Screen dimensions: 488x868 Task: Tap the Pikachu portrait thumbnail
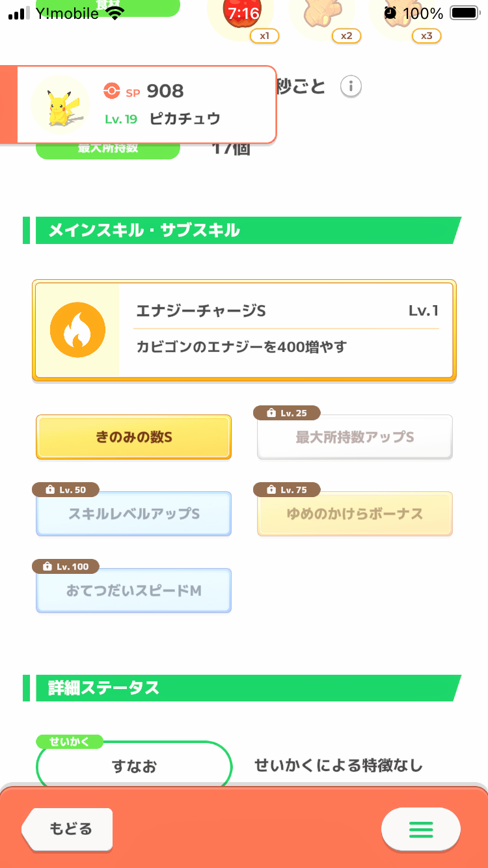tap(60, 104)
